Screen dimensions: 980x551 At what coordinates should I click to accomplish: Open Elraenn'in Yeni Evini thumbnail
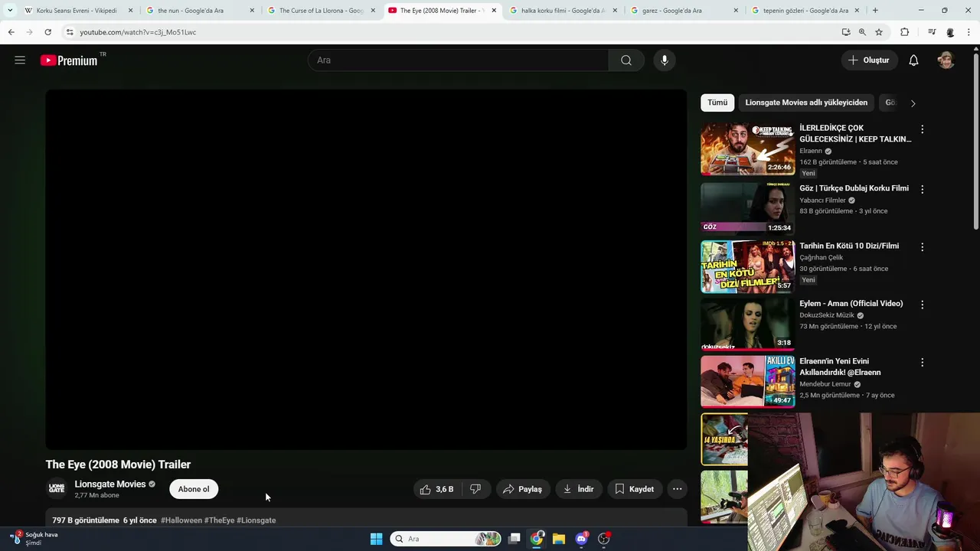tap(748, 381)
